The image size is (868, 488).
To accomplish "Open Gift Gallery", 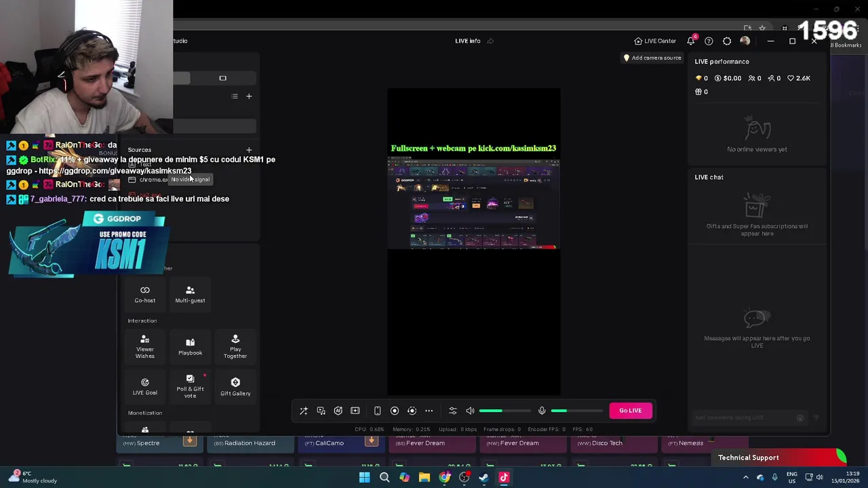I will (x=235, y=386).
